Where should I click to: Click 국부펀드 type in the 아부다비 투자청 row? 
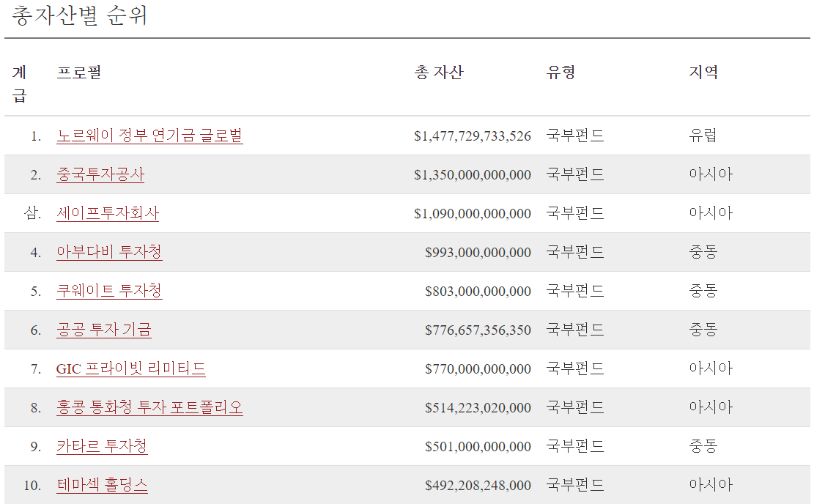[575, 252]
